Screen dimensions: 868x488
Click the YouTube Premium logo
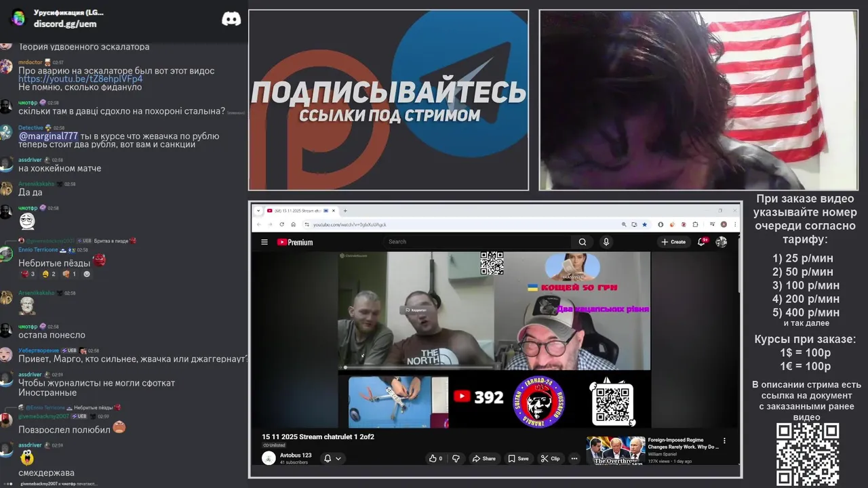tap(295, 242)
